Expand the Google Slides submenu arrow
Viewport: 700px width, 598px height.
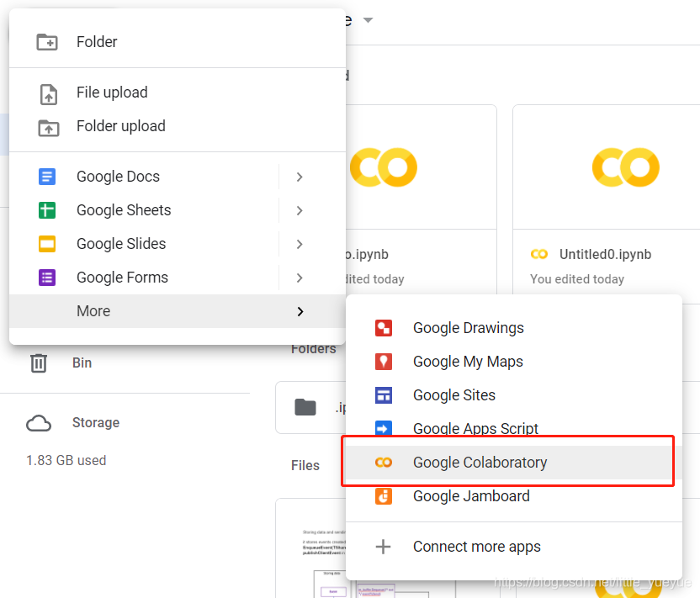300,244
